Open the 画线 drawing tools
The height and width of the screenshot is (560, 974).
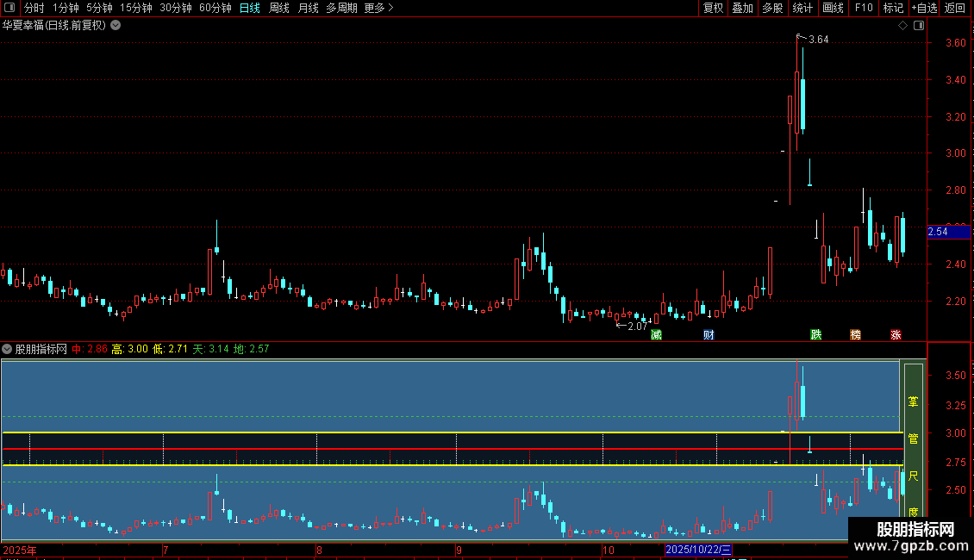(x=833, y=8)
